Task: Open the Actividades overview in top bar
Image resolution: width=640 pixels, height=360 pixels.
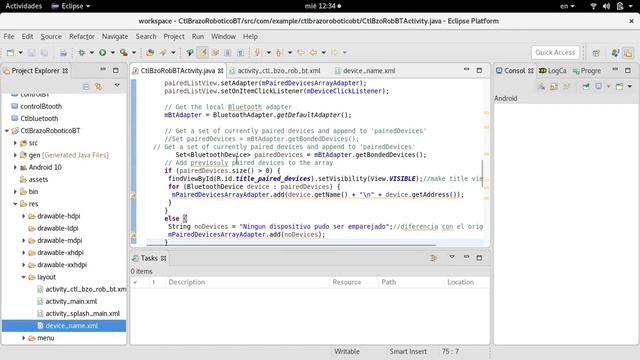Action: 23,6
